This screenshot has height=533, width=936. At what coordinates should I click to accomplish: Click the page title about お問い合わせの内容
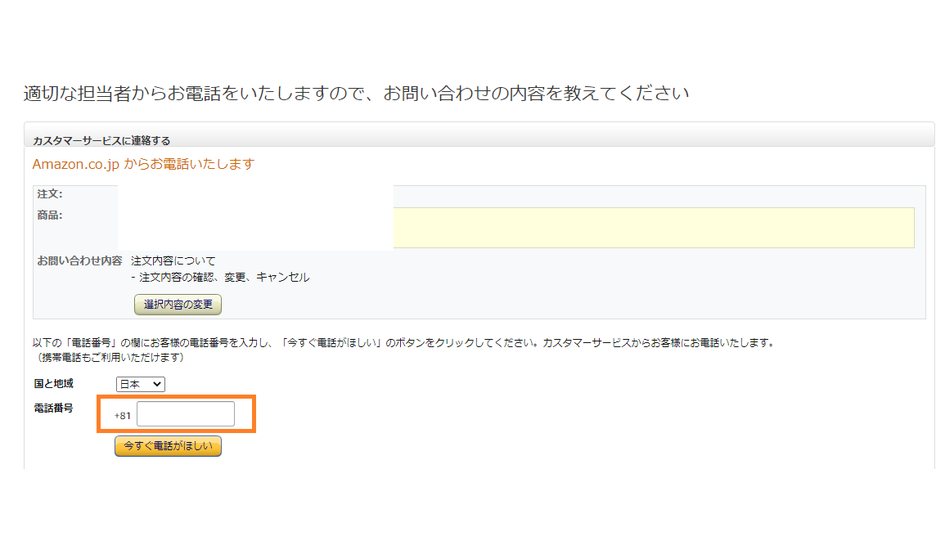tap(356, 94)
